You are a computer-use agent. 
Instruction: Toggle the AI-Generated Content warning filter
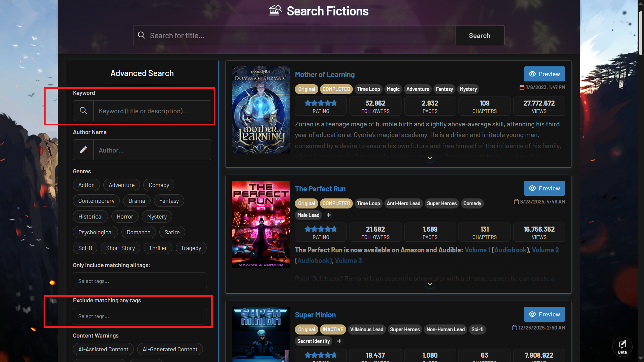coord(170,349)
